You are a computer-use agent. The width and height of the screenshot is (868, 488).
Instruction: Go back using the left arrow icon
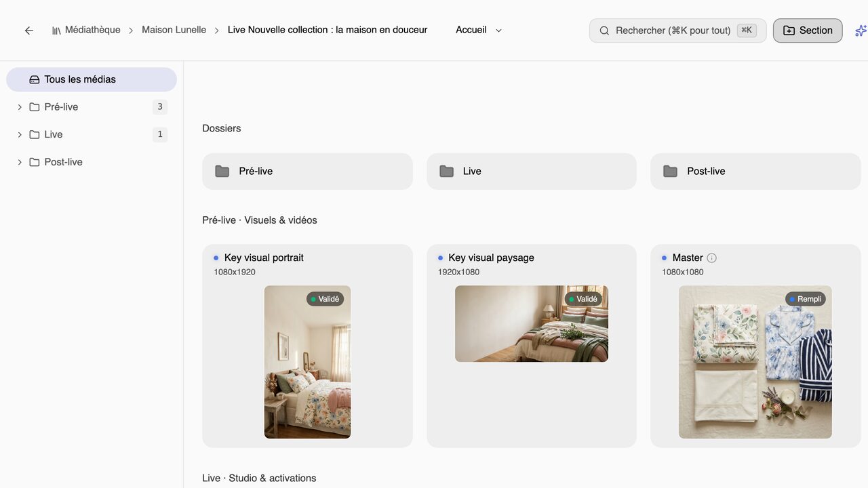click(28, 30)
